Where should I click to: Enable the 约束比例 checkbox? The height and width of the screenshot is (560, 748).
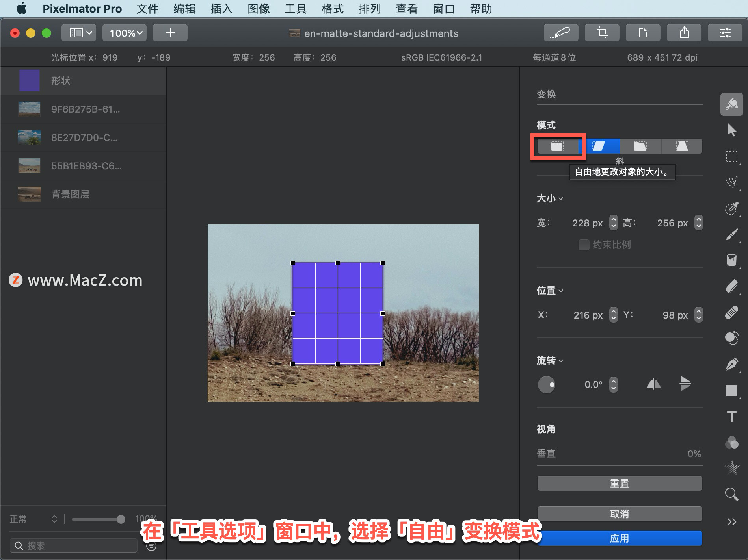pyautogui.click(x=584, y=245)
